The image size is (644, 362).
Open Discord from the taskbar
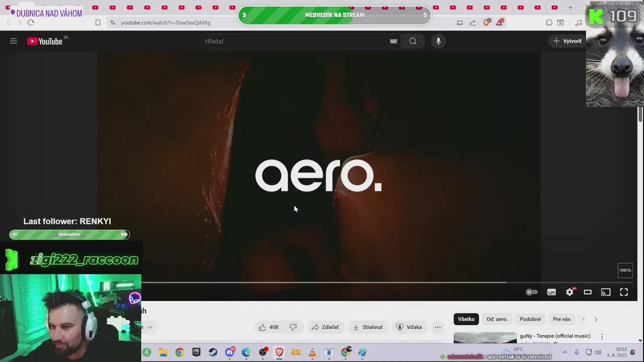tap(229, 352)
